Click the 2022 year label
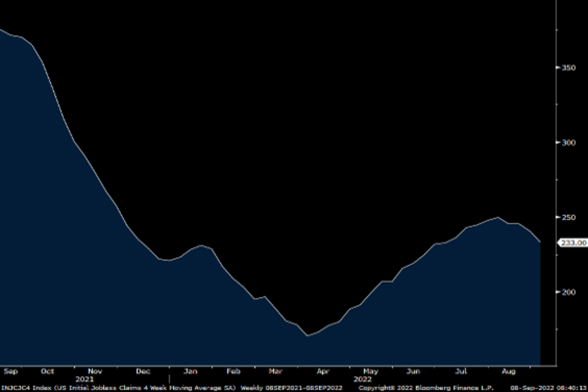588x392 pixels. tap(362, 379)
